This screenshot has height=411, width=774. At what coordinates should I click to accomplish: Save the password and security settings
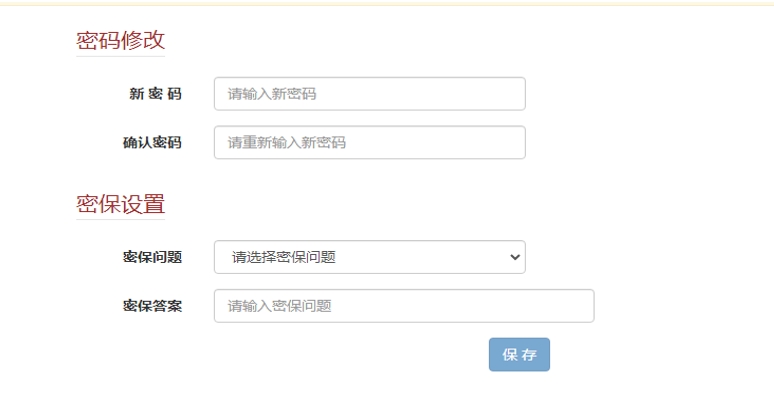[519, 355]
